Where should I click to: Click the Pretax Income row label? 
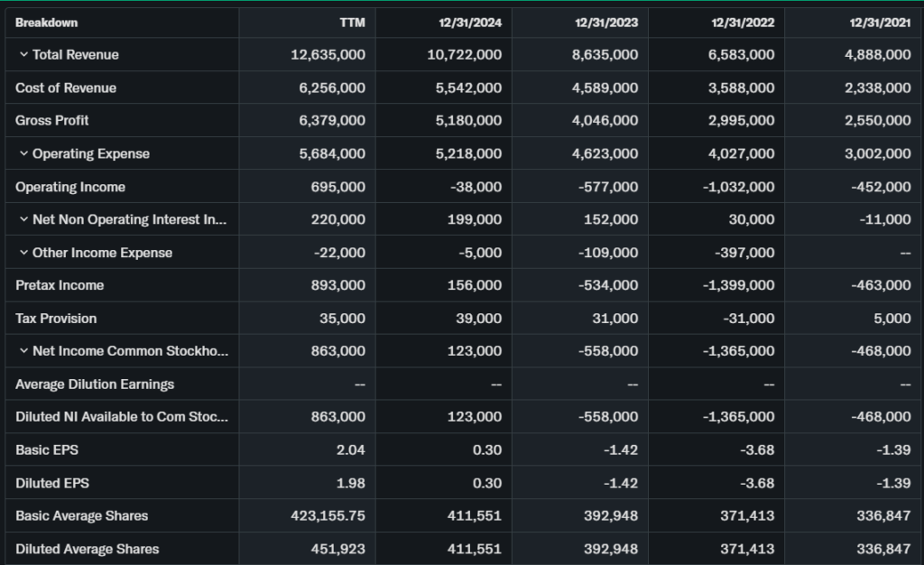click(x=60, y=285)
